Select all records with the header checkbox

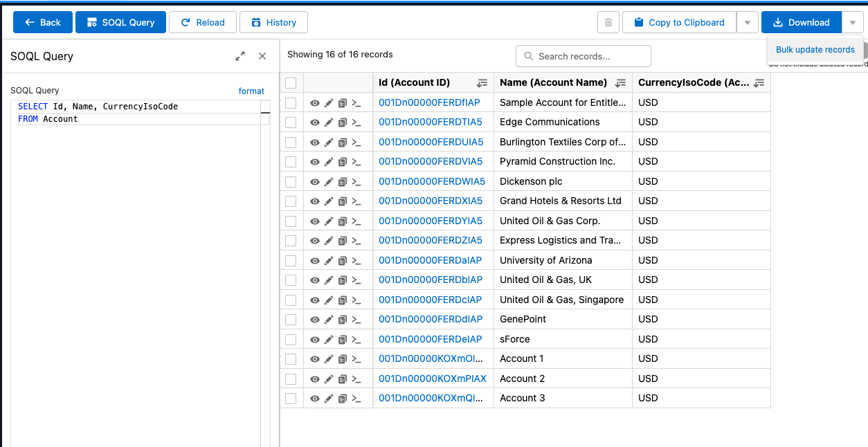click(291, 82)
